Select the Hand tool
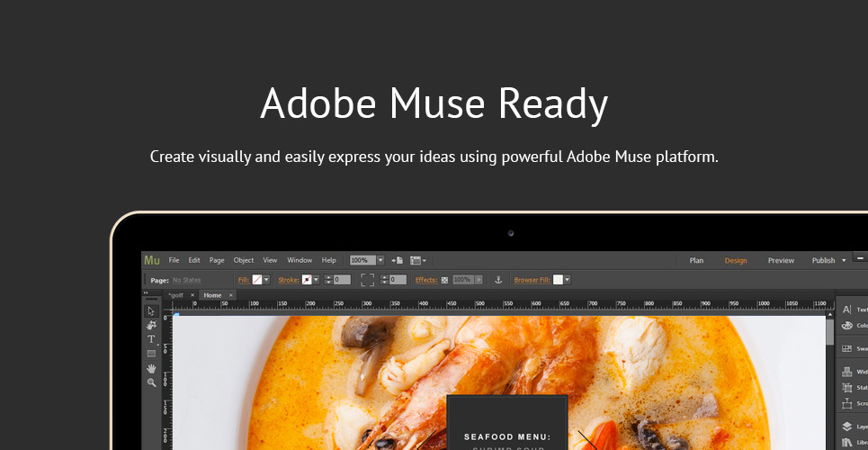 tap(151, 368)
